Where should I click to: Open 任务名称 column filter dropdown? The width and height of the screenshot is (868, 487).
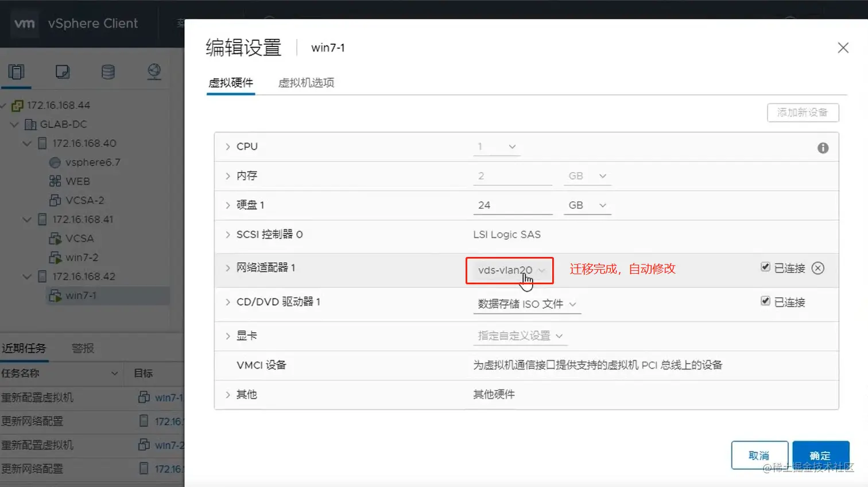(114, 373)
